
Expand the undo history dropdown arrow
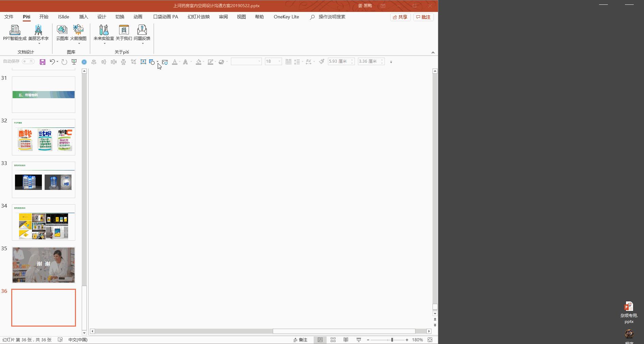(57, 62)
